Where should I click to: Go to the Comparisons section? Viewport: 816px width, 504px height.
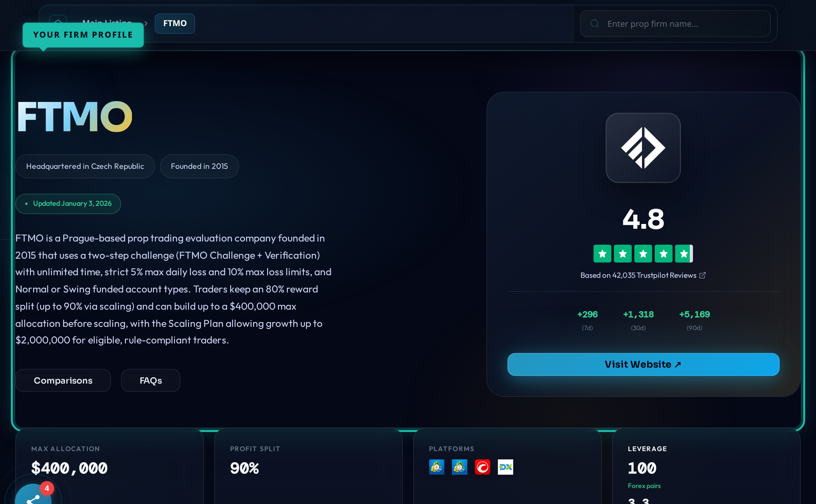[x=63, y=380]
